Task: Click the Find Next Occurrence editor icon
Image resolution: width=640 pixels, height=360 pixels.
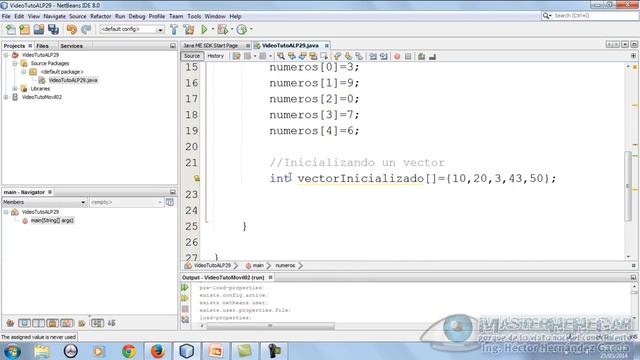Action: [x=302, y=56]
